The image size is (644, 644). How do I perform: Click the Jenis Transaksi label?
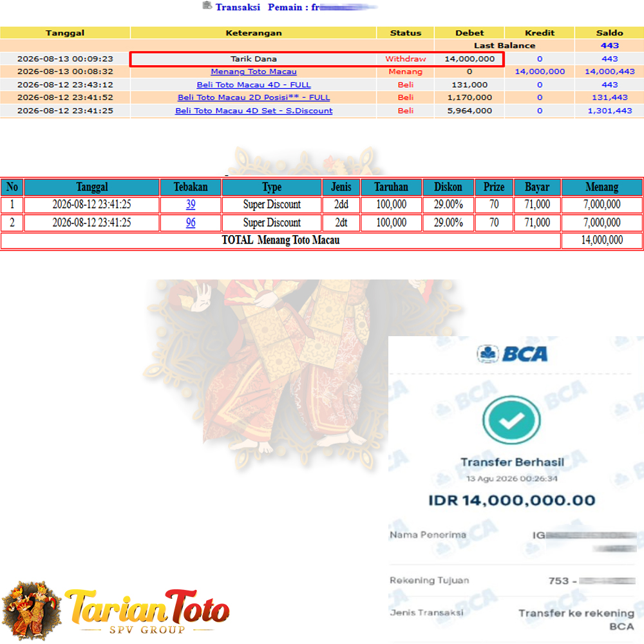point(426,612)
